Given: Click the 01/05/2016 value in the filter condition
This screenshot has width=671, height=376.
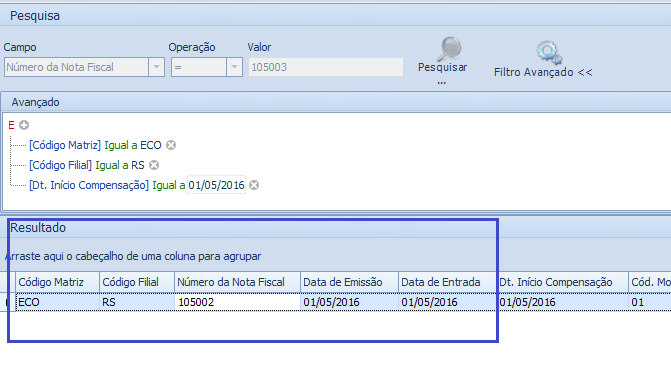Looking at the screenshot, I should [x=217, y=185].
